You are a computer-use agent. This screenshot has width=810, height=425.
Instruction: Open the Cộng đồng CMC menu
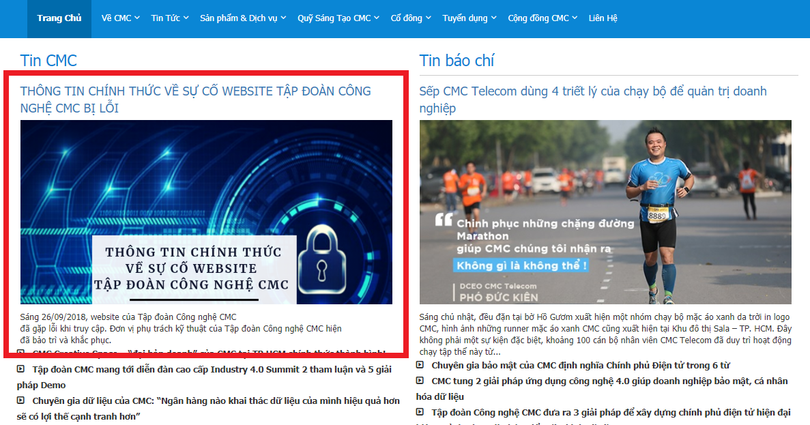coord(542,18)
